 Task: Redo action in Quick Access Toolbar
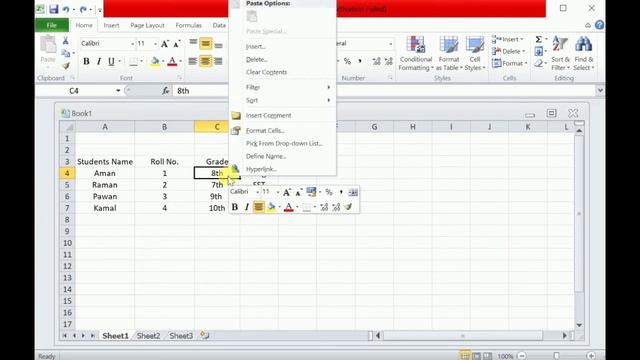83,9
